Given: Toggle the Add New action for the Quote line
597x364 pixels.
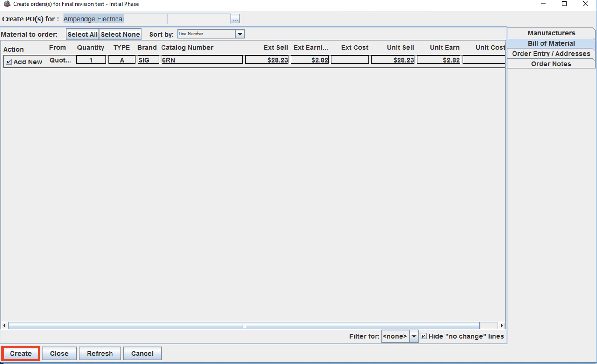Looking at the screenshot, I should 8,62.
